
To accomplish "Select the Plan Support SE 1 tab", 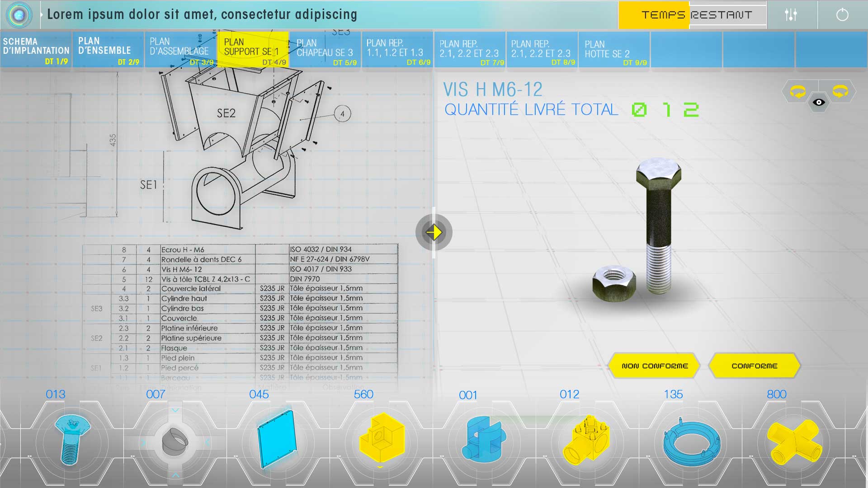I will click(x=253, y=50).
